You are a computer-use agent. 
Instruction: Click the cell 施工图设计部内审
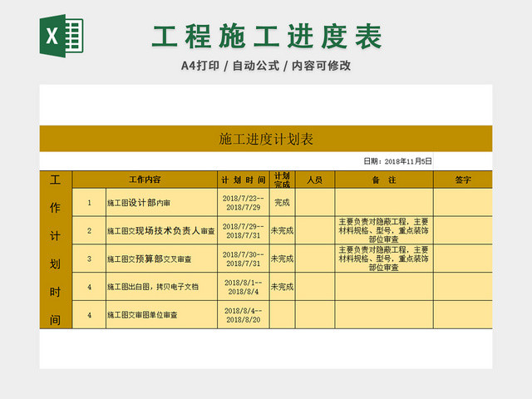pyautogui.click(x=161, y=203)
